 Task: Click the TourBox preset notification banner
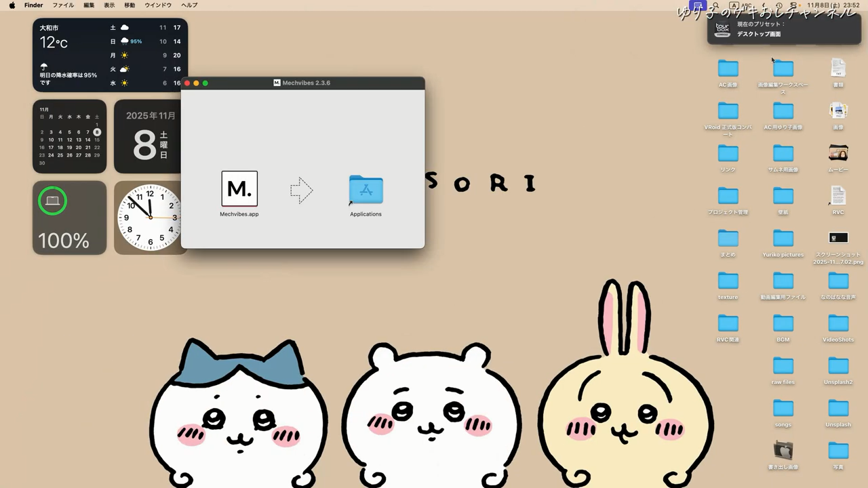point(783,29)
